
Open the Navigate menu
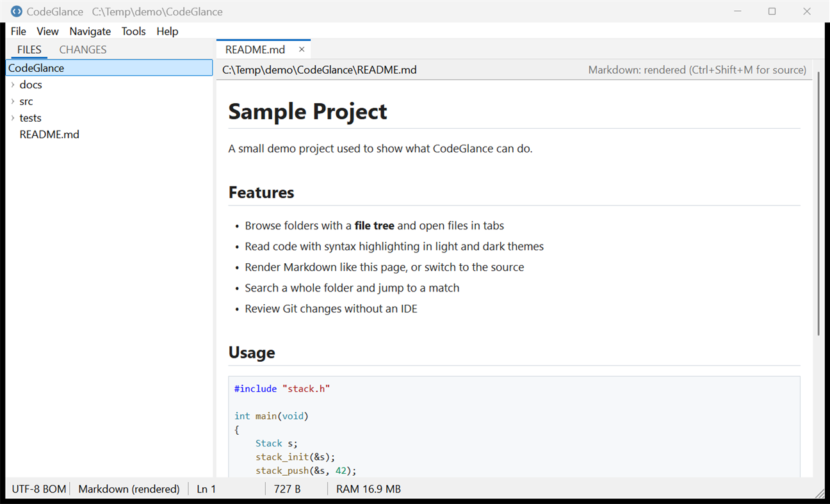point(90,31)
